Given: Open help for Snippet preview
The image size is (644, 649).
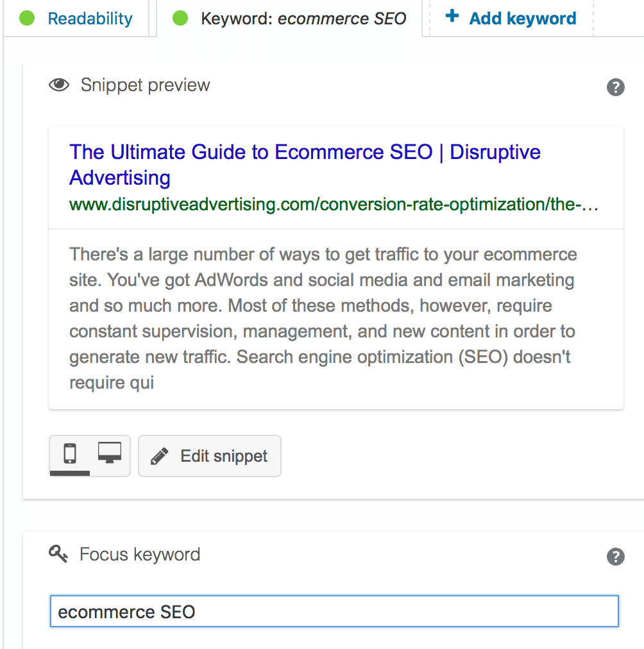Looking at the screenshot, I should click(615, 87).
